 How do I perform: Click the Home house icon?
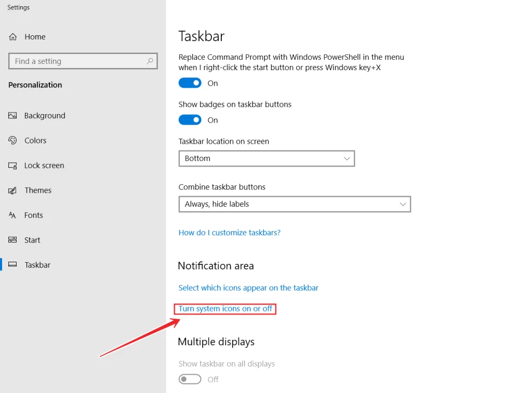coord(13,37)
